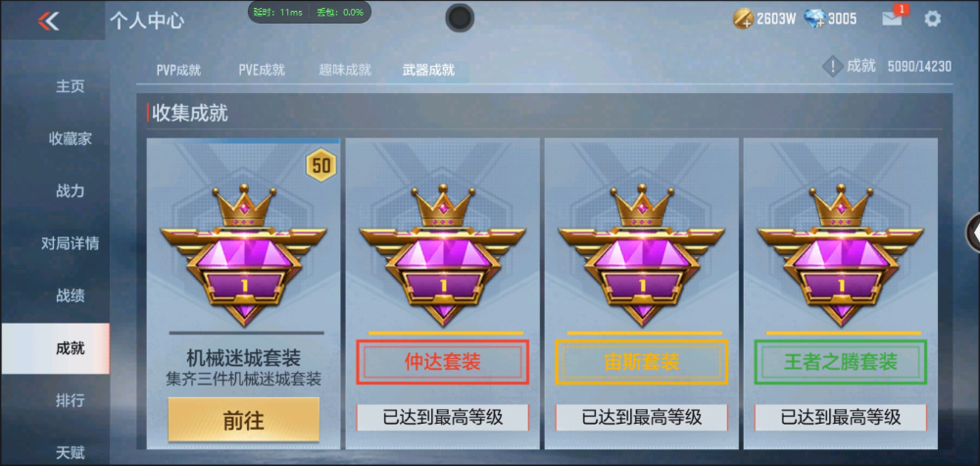
Task: Add diamonds via diamond plus icon
Action: coord(814,19)
